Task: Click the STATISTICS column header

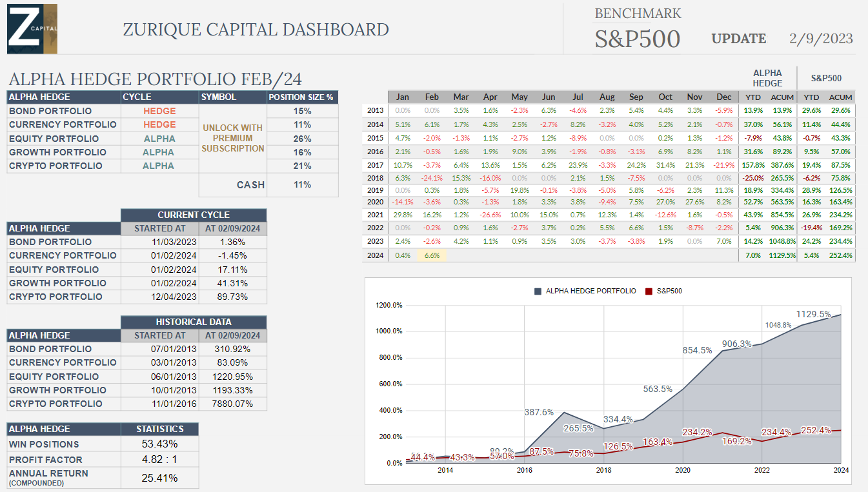Action: coord(160,429)
